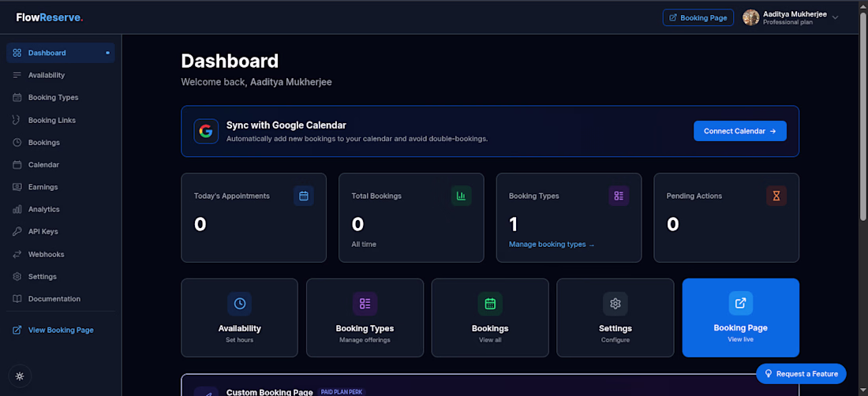This screenshot has width=868, height=396.
Task: Click lightbulb icon on Request a Feature
Action: click(769, 374)
